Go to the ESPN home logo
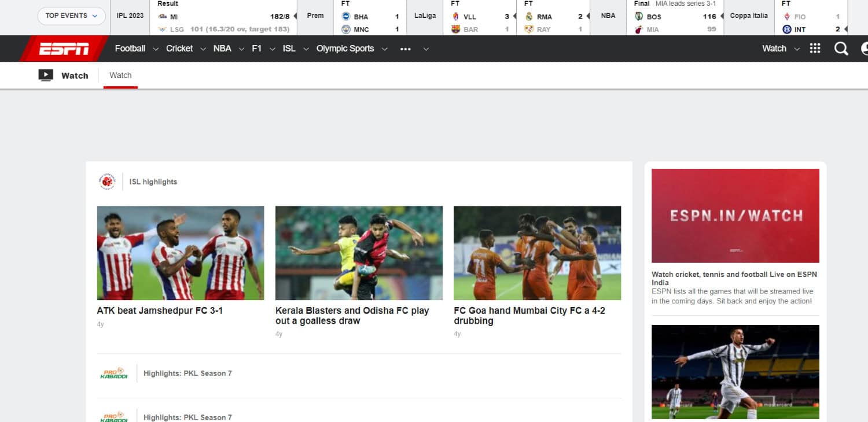This screenshot has width=868, height=422. (x=64, y=49)
